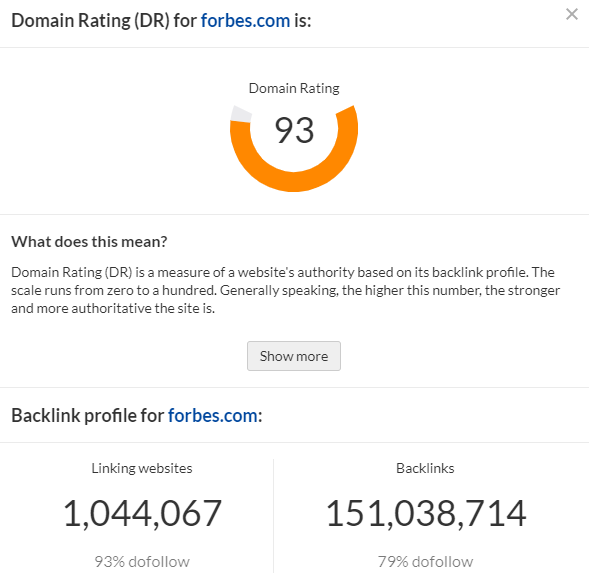
Task: Click the Show more button
Action: [x=294, y=356]
